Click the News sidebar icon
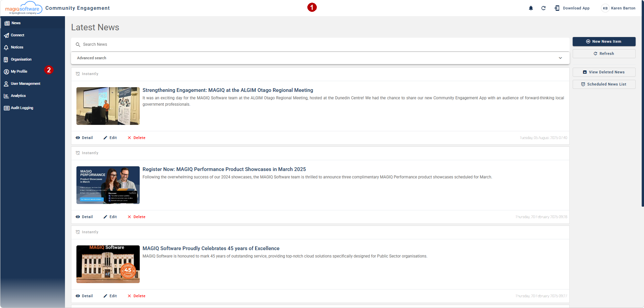Image resolution: width=644 pixels, height=308 pixels. tap(7, 23)
